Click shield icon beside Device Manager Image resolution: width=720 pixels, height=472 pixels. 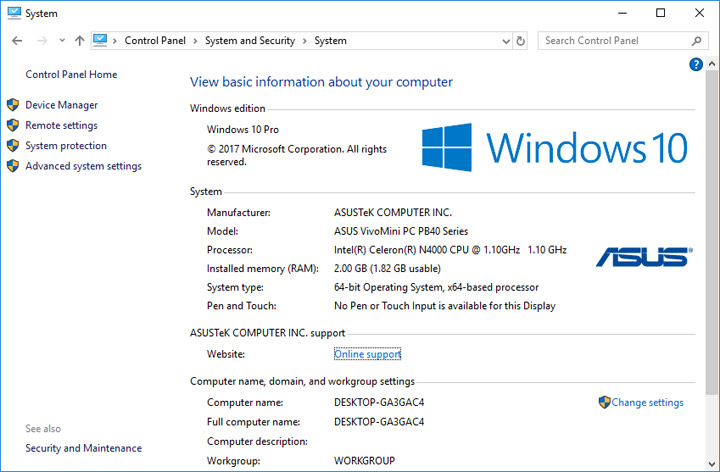(13, 105)
